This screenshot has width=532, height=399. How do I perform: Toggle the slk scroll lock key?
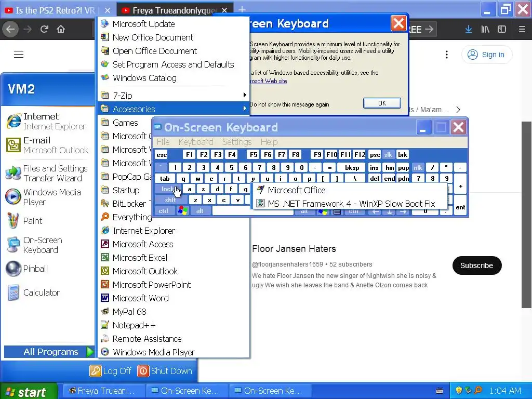388,155
